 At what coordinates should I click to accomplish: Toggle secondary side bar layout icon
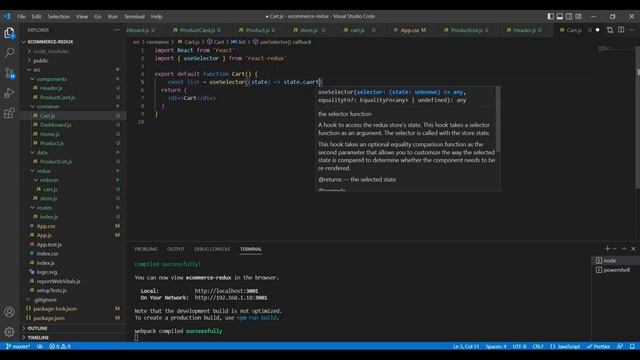(569, 16)
